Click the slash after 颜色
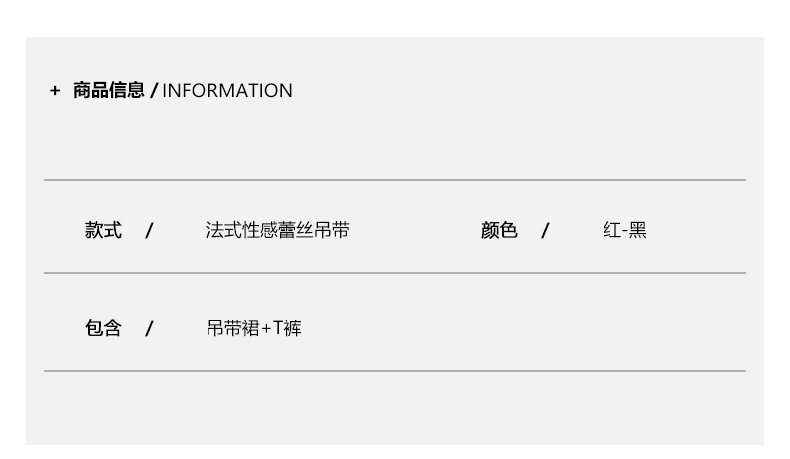 (545, 231)
